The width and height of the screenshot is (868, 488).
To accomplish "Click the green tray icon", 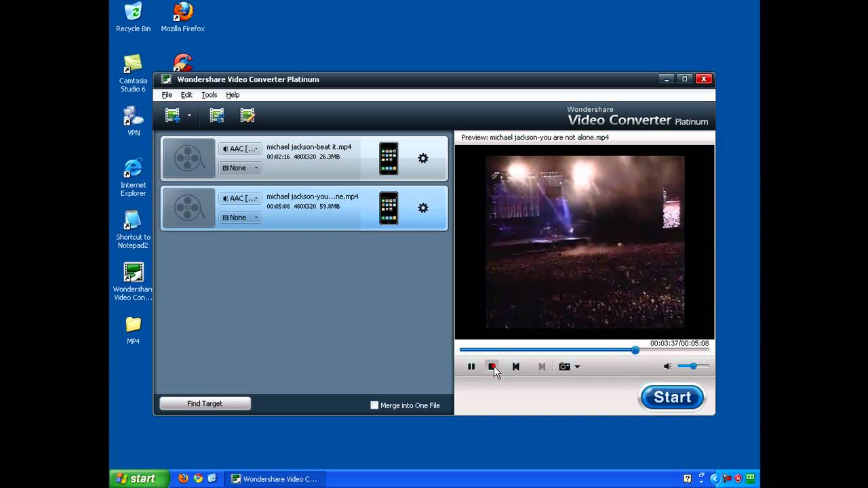I will click(x=751, y=479).
